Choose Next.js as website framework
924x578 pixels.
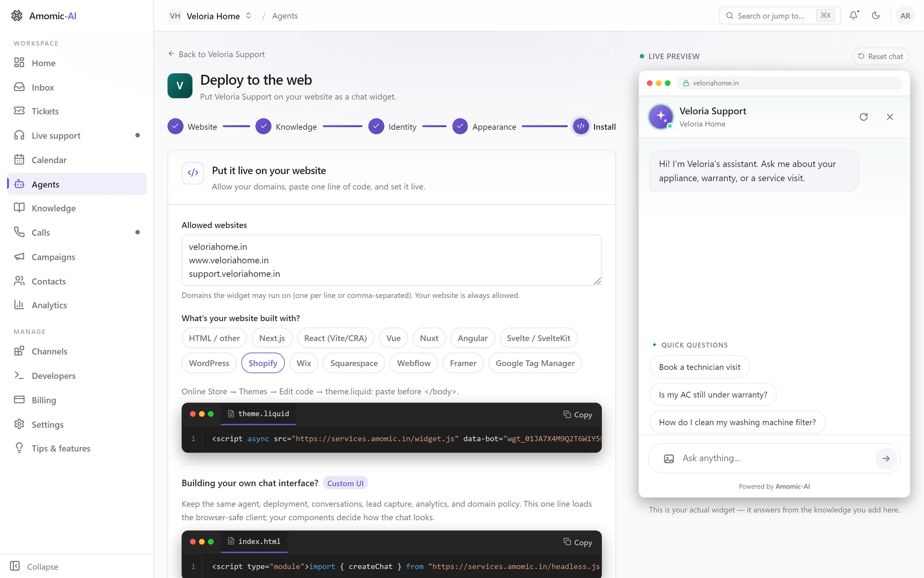pos(272,338)
